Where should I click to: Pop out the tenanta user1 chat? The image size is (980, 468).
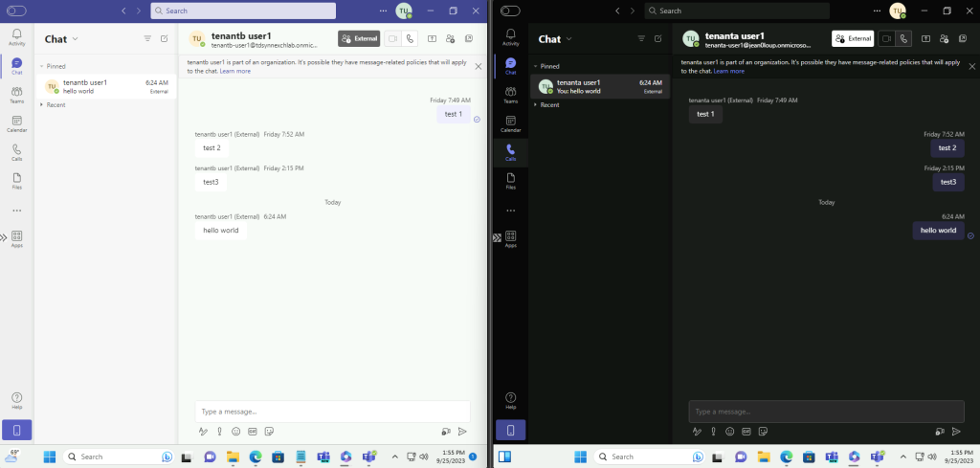click(963, 38)
